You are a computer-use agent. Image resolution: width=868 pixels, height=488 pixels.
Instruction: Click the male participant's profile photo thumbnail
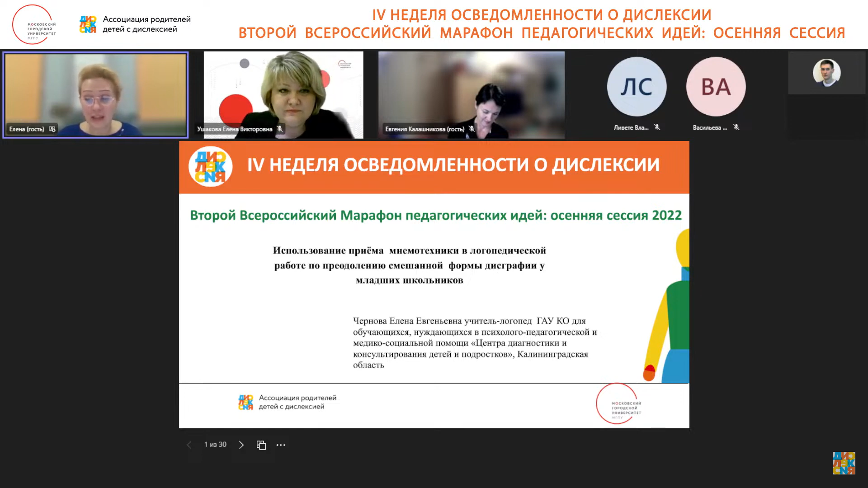click(826, 72)
